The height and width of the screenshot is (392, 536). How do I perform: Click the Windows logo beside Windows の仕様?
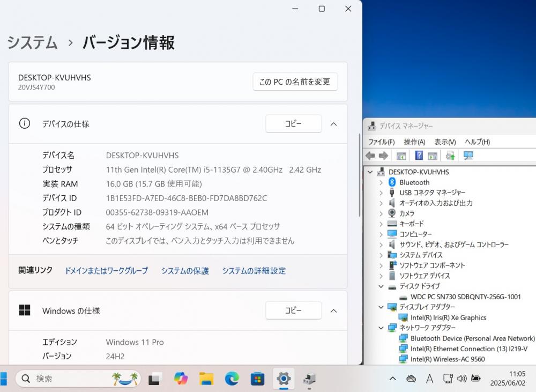(x=25, y=310)
